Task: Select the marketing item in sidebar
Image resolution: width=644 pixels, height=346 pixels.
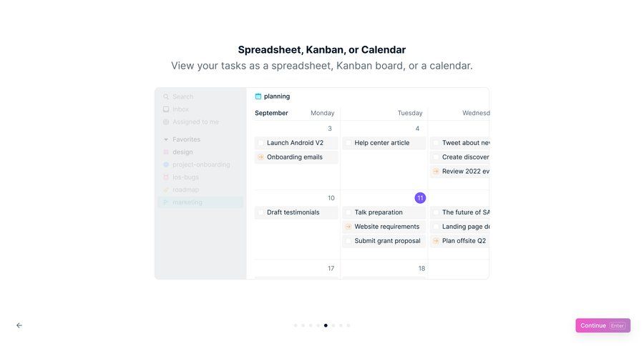Action: (200, 202)
